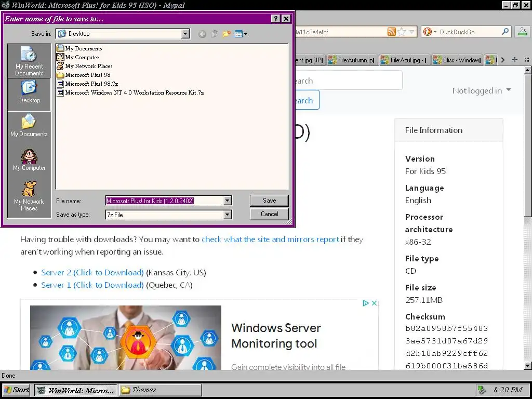Open the list all tabs grid button

click(x=527, y=60)
